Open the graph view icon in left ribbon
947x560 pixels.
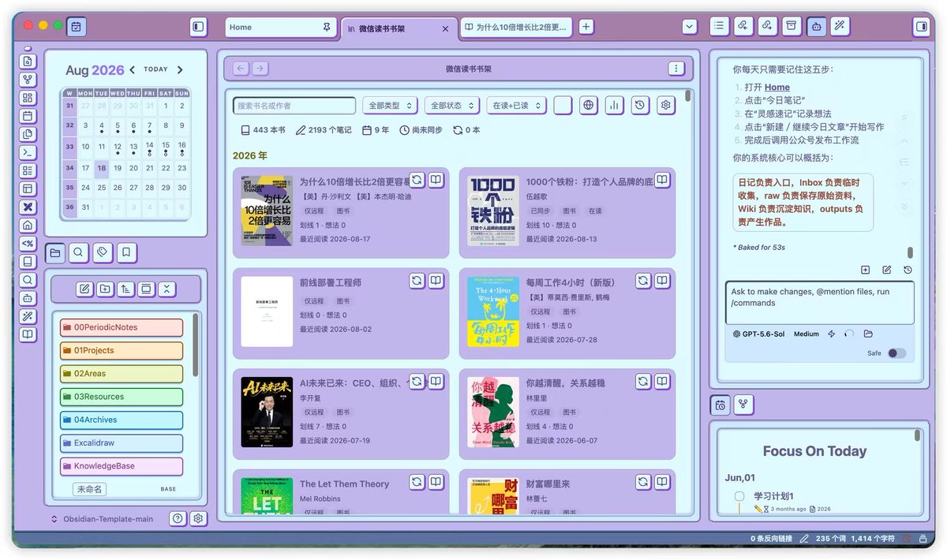click(x=28, y=80)
